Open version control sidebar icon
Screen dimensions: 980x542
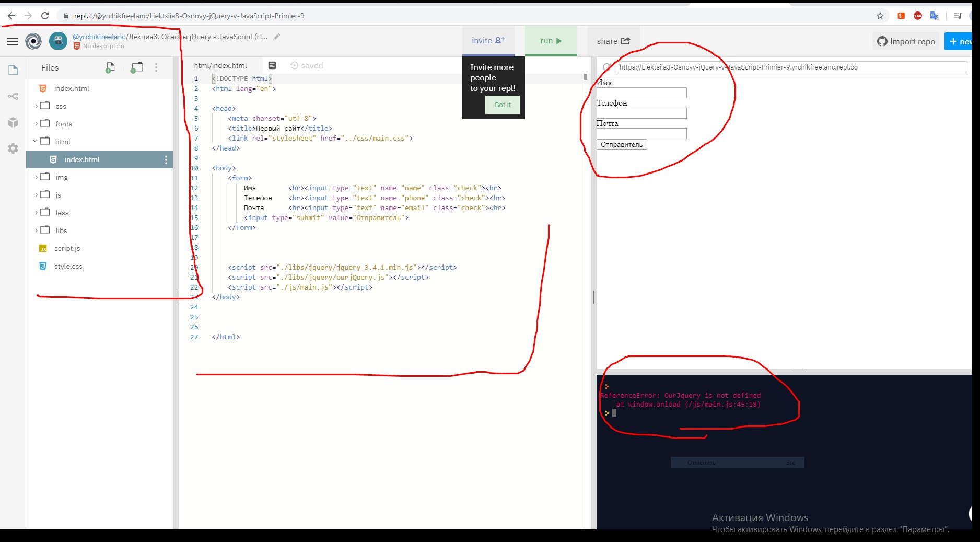tap(13, 96)
